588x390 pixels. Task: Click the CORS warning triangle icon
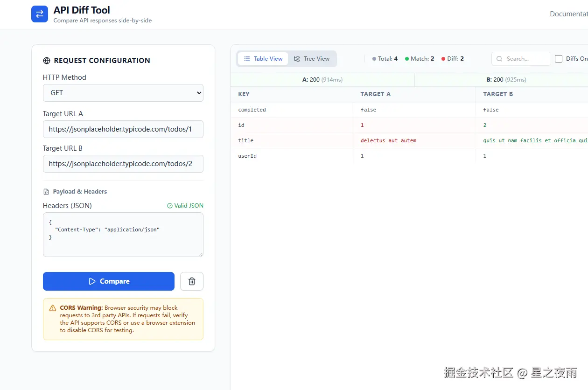point(53,308)
